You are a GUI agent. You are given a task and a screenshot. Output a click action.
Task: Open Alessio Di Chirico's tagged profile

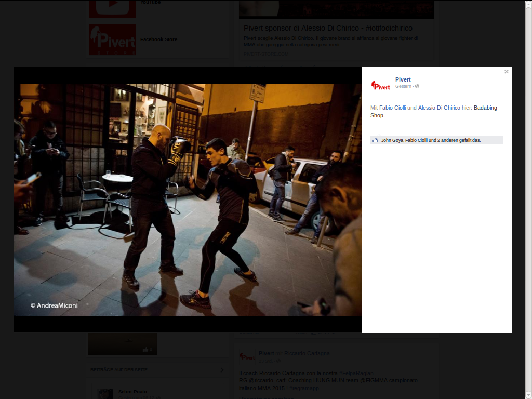point(439,108)
